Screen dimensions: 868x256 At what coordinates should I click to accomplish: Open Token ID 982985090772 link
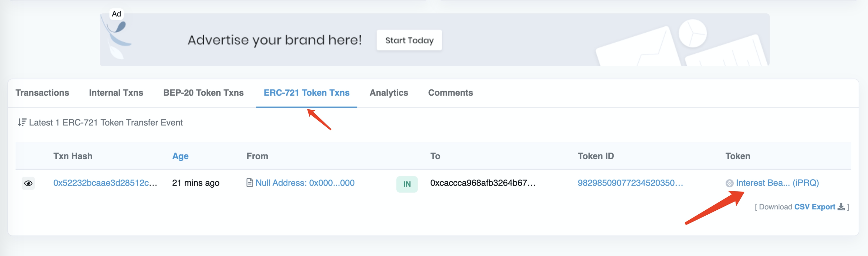point(630,183)
